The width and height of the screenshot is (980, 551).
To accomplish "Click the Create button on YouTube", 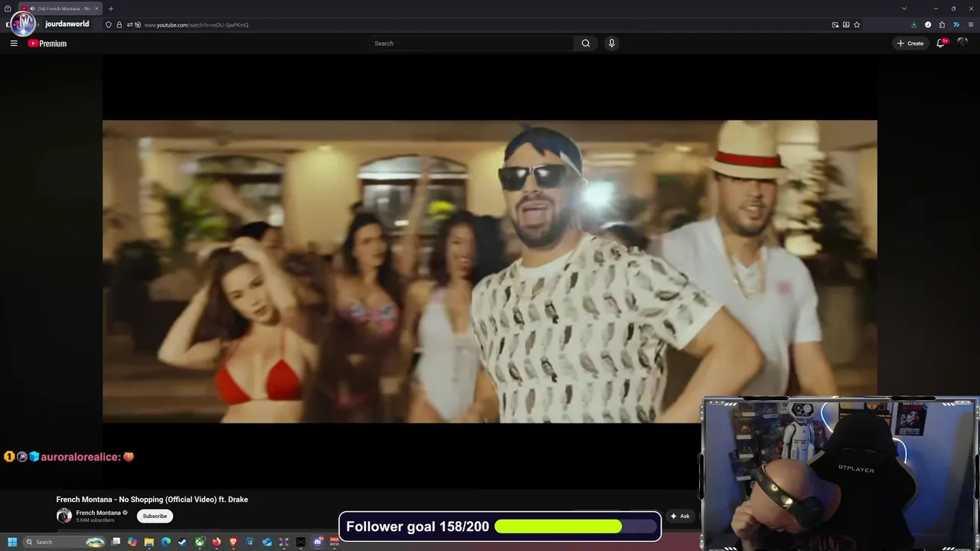I will point(910,44).
